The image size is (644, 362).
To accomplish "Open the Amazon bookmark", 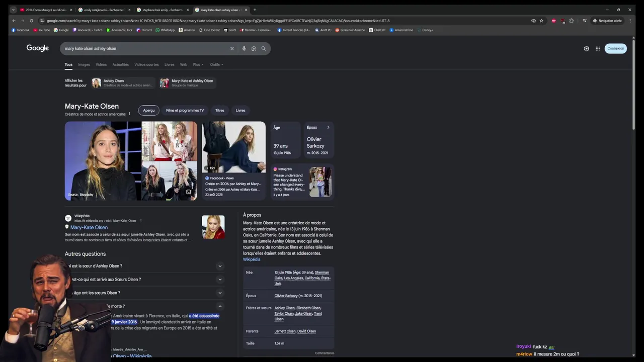I will [187, 30].
